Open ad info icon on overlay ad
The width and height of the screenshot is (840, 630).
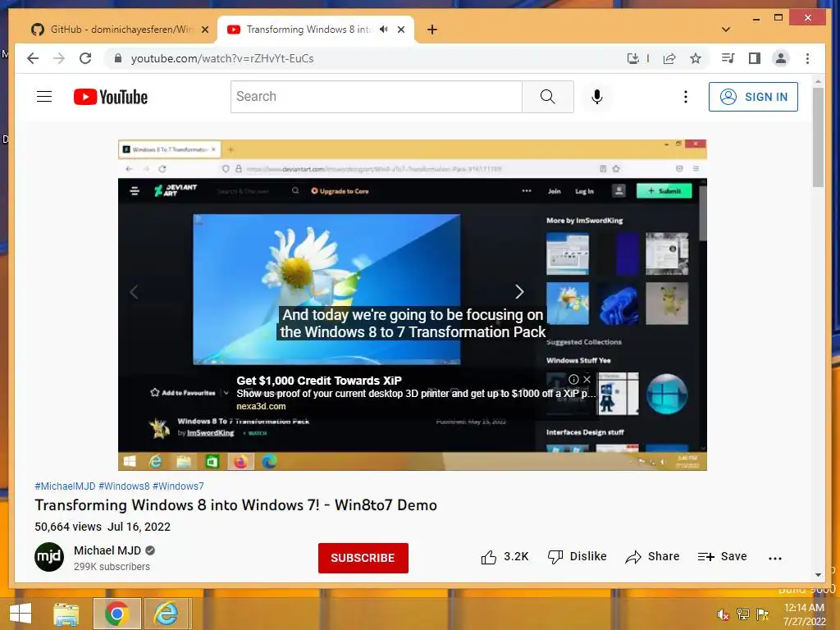click(573, 379)
